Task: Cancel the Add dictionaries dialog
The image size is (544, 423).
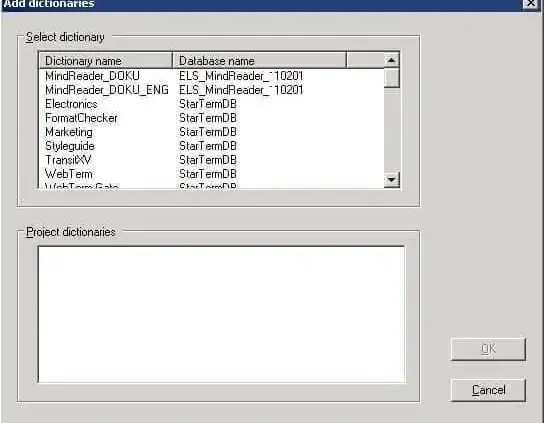Action: tap(488, 390)
